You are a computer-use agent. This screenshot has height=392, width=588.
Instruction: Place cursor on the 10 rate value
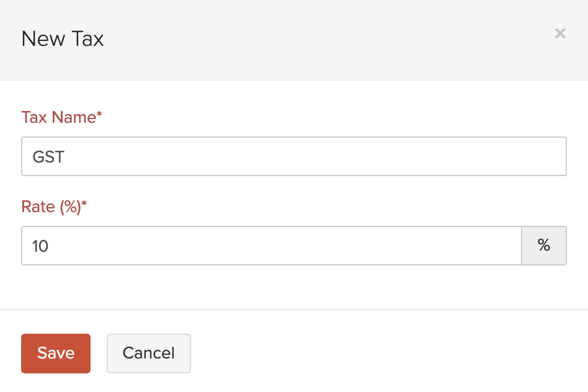tap(40, 246)
